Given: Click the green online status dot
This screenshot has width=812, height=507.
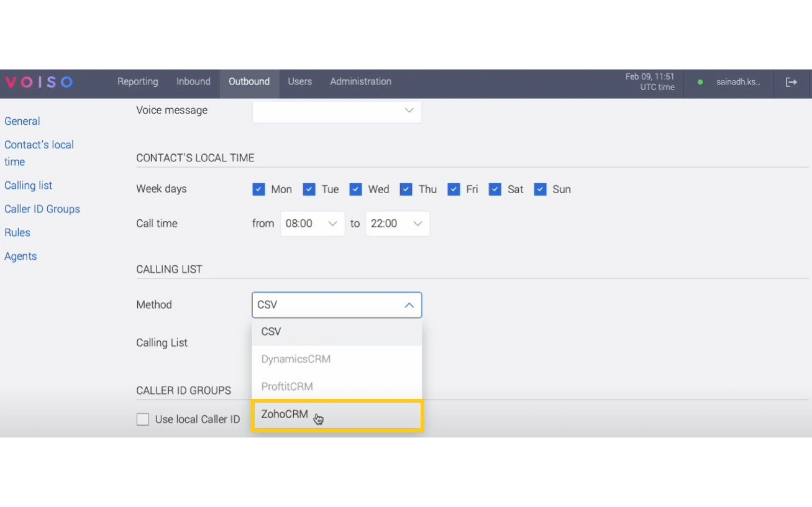Looking at the screenshot, I should tap(700, 82).
